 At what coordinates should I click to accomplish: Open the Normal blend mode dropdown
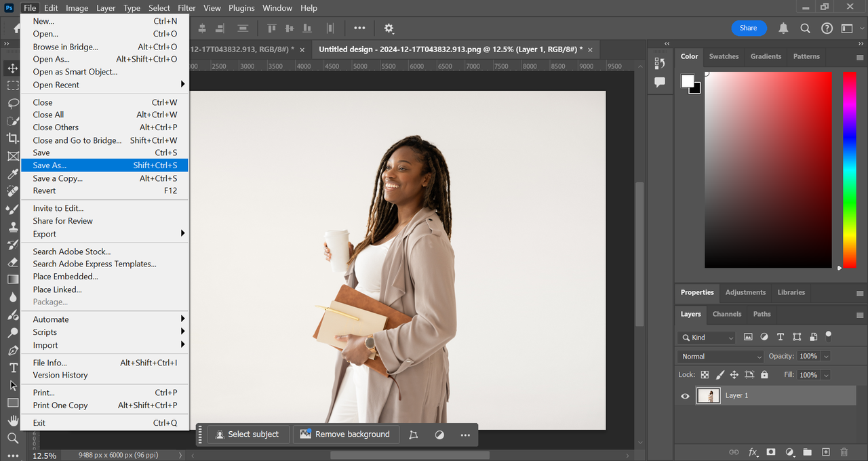point(721,356)
